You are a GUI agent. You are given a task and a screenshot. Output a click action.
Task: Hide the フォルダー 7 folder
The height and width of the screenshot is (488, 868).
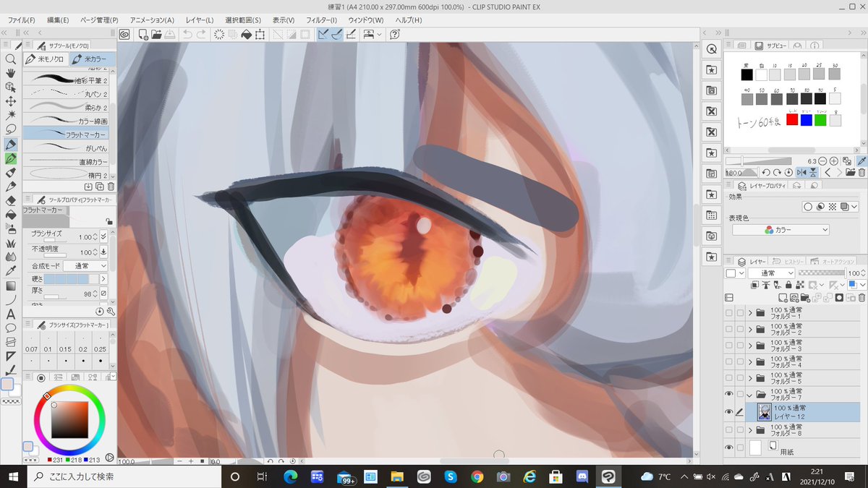point(728,395)
